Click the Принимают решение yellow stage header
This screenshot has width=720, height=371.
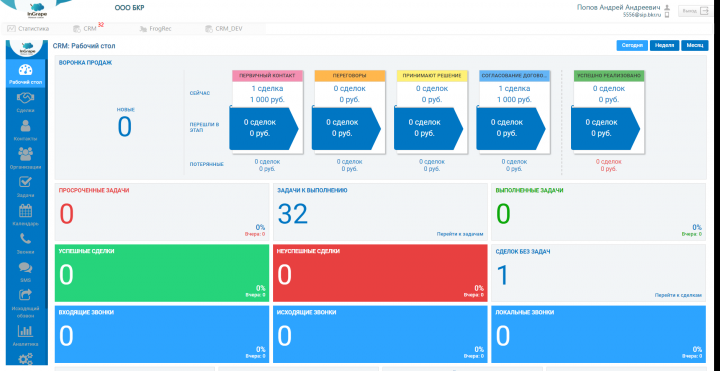click(432, 76)
